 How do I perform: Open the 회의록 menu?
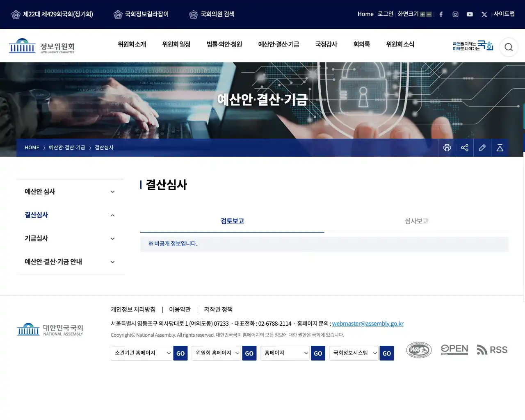pos(361,44)
